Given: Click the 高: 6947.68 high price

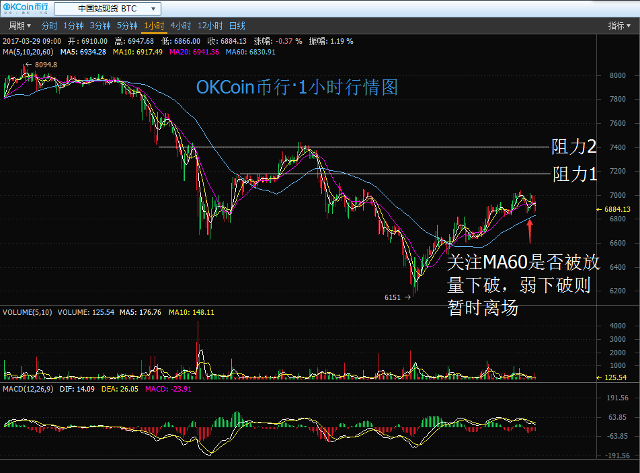Looking at the screenshot, I should (134, 41).
